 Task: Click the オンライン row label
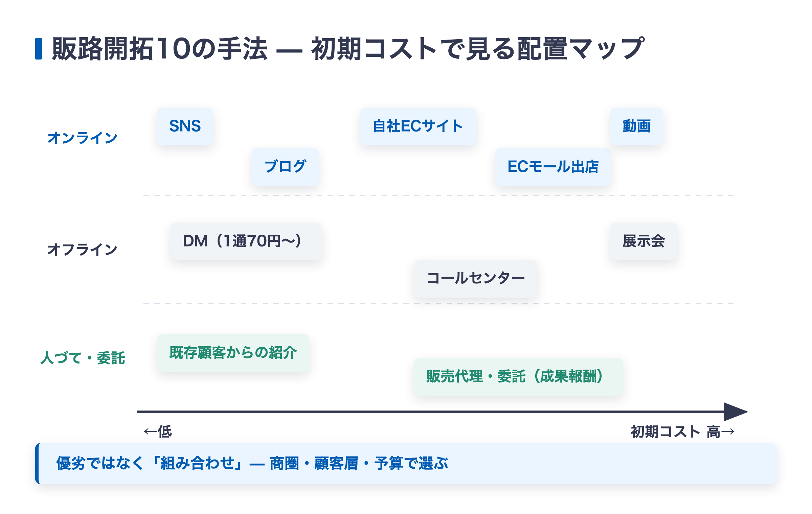(83, 138)
